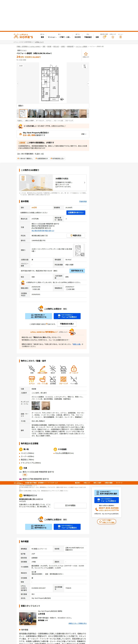138x644 pixels.
Task: Click the オートロック padlock feature icon
Action: coord(74,370)
